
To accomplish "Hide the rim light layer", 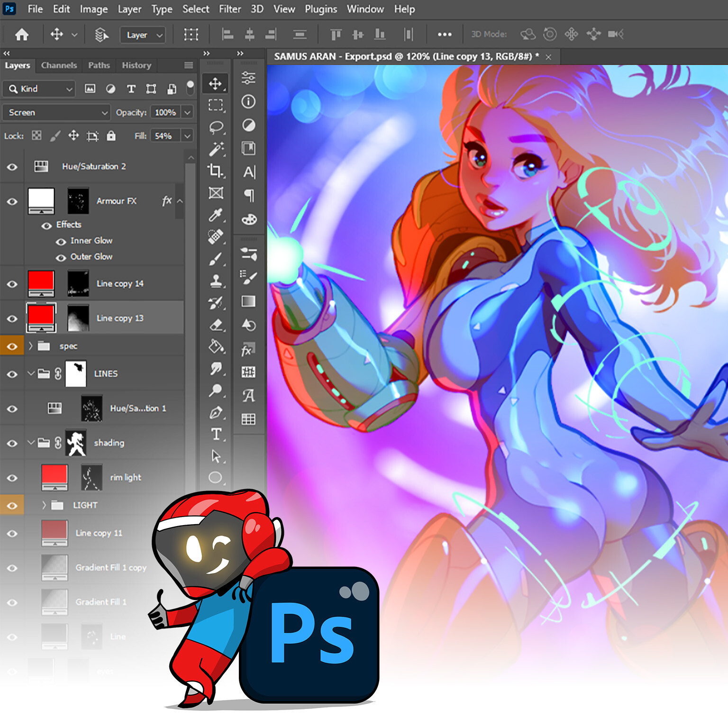I will 12,478.
